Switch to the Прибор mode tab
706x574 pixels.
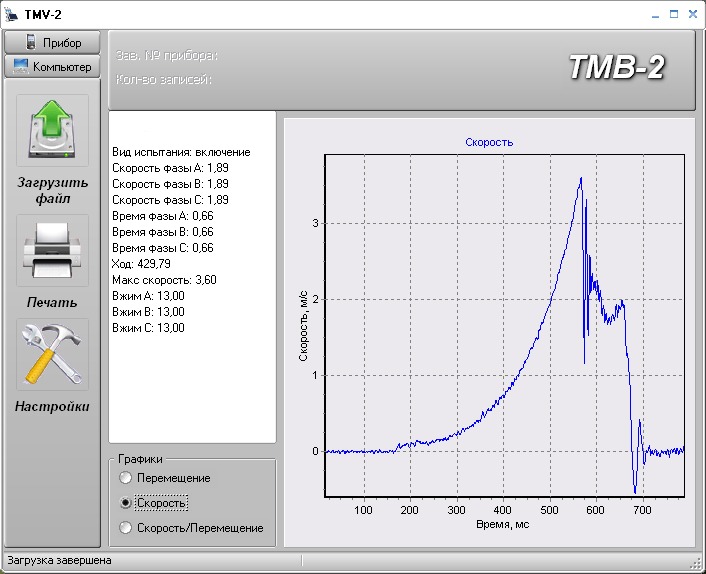[x=53, y=43]
